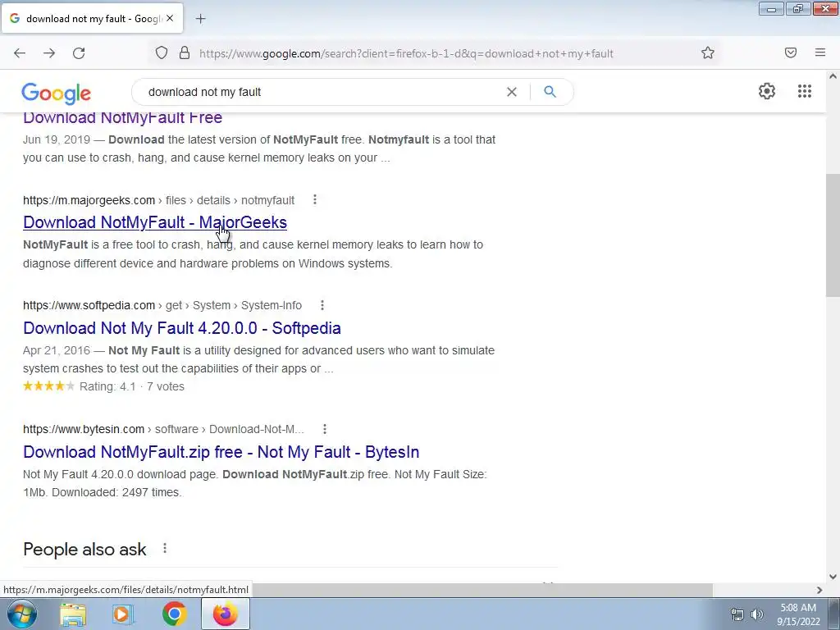840x630 pixels.
Task: Go back using the browser back arrow
Action: (x=20, y=53)
